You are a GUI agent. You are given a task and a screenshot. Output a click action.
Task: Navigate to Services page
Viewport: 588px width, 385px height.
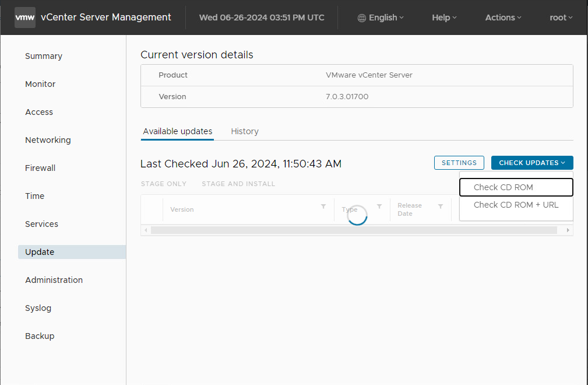(x=41, y=224)
